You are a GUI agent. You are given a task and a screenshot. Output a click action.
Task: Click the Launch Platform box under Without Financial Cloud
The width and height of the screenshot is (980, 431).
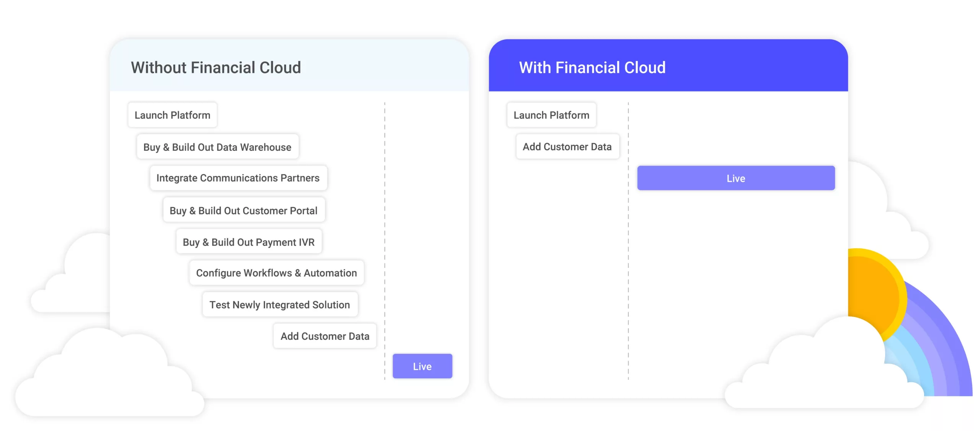pyautogui.click(x=172, y=115)
